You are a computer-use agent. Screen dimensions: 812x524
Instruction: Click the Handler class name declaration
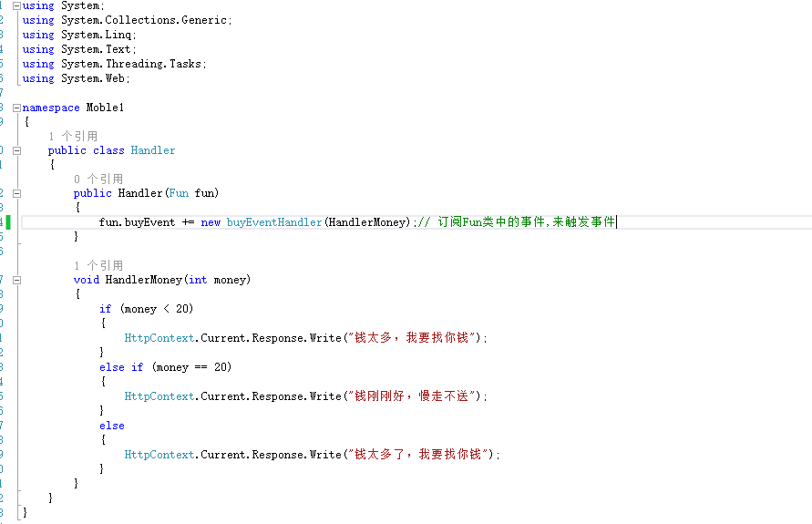coord(153,150)
